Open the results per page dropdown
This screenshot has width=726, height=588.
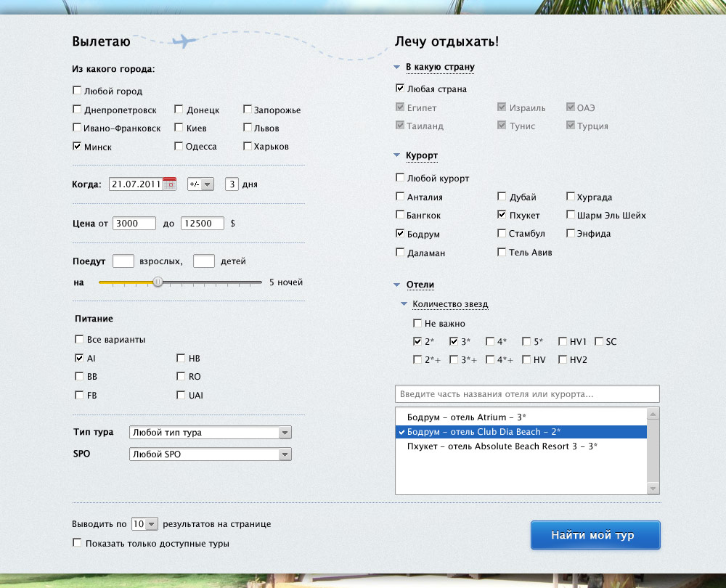pyautogui.click(x=144, y=524)
